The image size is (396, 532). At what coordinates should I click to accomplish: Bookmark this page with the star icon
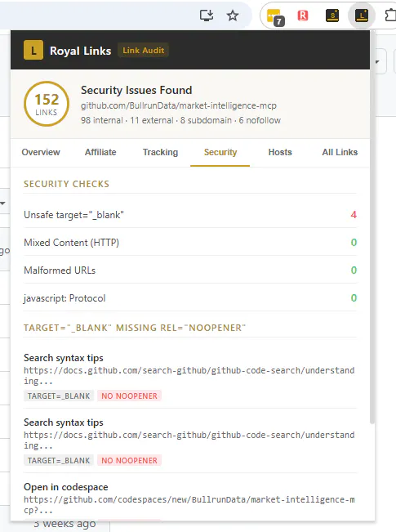[x=233, y=16]
